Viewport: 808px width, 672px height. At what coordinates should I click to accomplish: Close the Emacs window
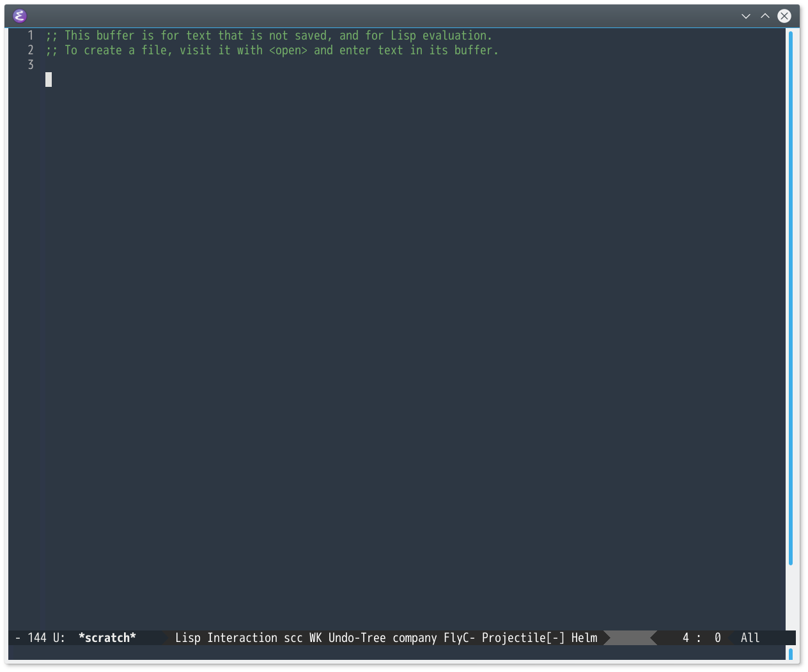pos(784,16)
